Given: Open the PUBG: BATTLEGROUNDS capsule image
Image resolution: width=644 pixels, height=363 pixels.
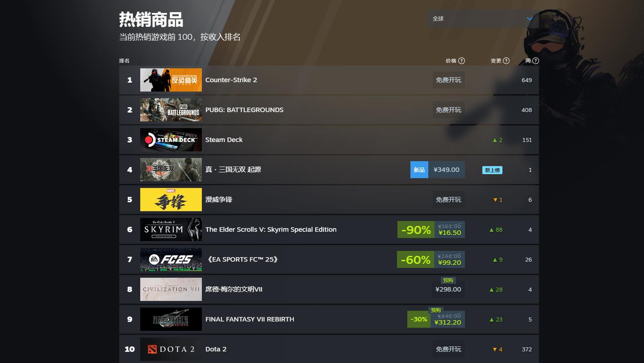Looking at the screenshot, I should [171, 110].
